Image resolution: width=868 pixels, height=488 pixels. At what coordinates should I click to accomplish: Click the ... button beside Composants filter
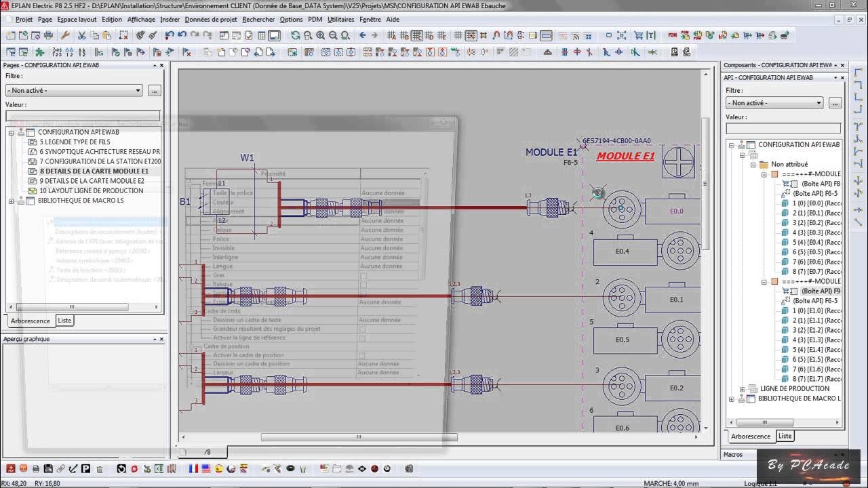pos(835,103)
